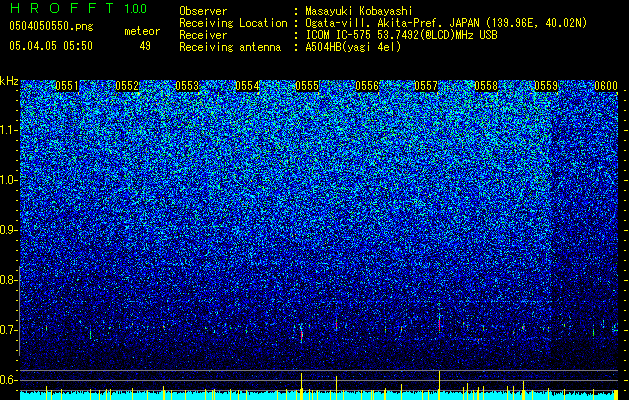
Task: Click the 0552 time marker
Action: pyautogui.click(x=127, y=86)
